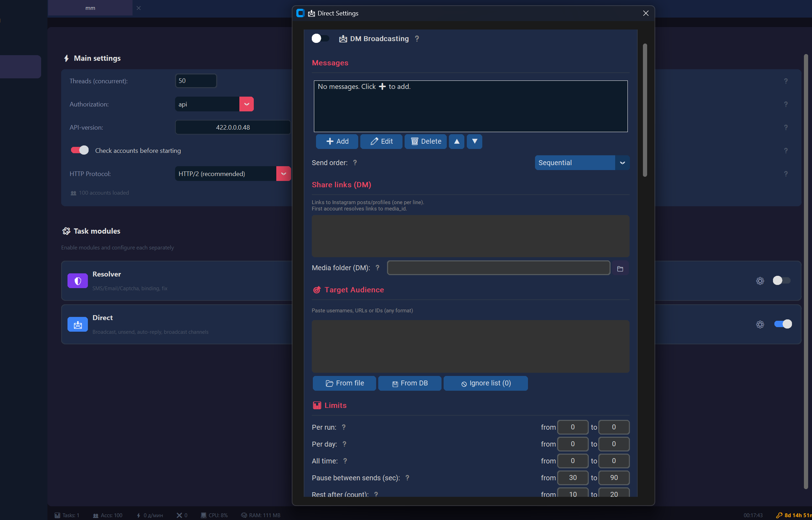Expand the Authorization api dropdown
The height and width of the screenshot is (520, 812).
(246, 104)
